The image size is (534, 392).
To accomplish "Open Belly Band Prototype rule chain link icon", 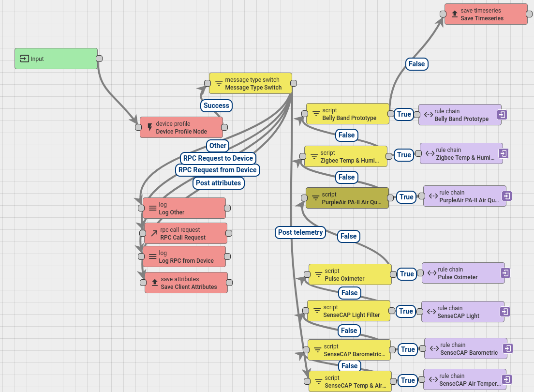I will [x=502, y=115].
